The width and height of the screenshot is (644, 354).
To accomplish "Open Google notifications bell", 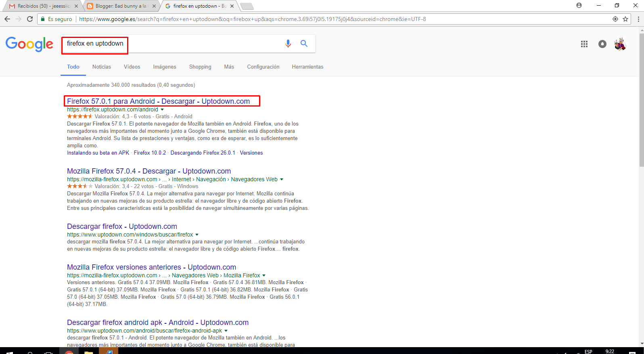I will (602, 44).
